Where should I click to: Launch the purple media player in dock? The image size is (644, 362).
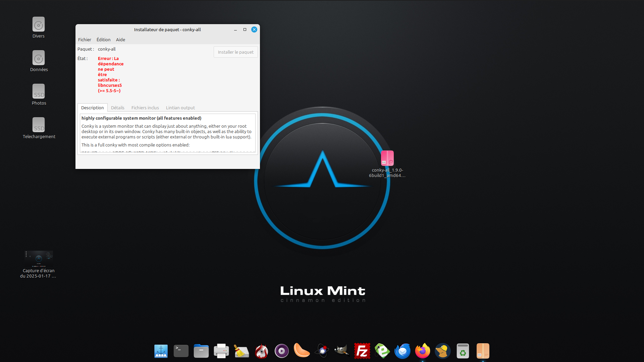[x=282, y=351]
